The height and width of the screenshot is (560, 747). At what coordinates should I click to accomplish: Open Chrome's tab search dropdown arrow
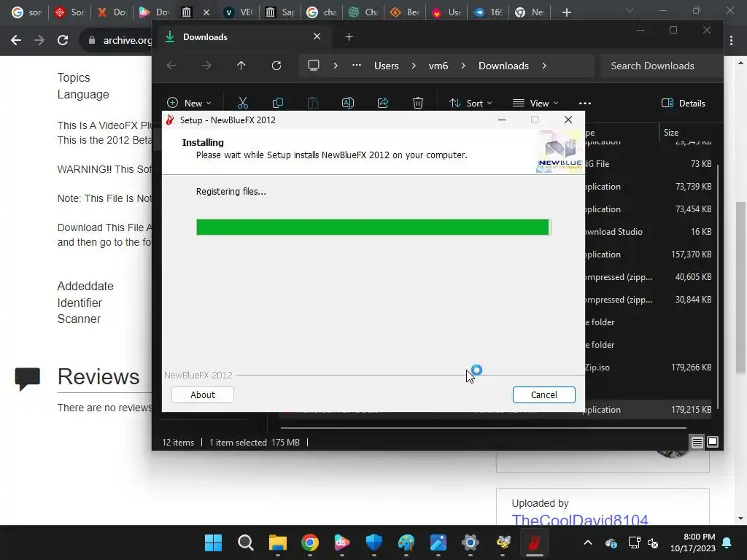(630, 10)
